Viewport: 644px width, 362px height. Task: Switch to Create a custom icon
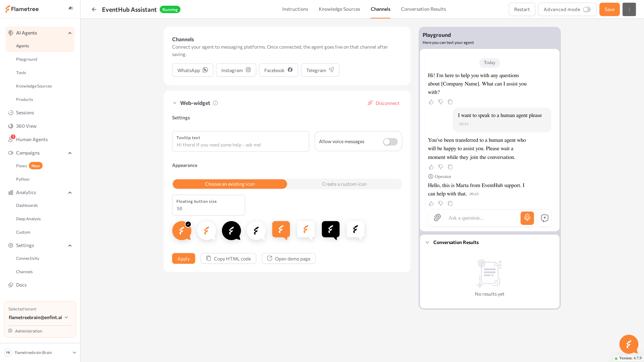344,184
